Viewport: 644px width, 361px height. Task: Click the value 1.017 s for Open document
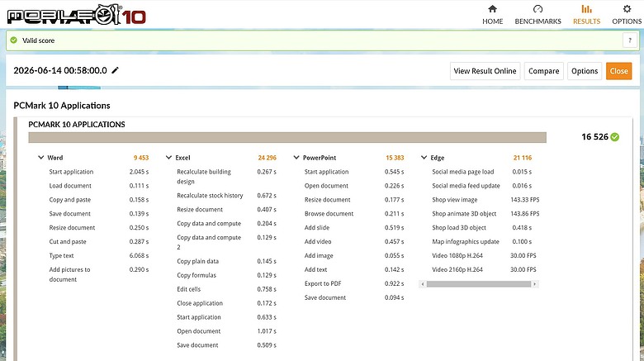click(x=267, y=331)
